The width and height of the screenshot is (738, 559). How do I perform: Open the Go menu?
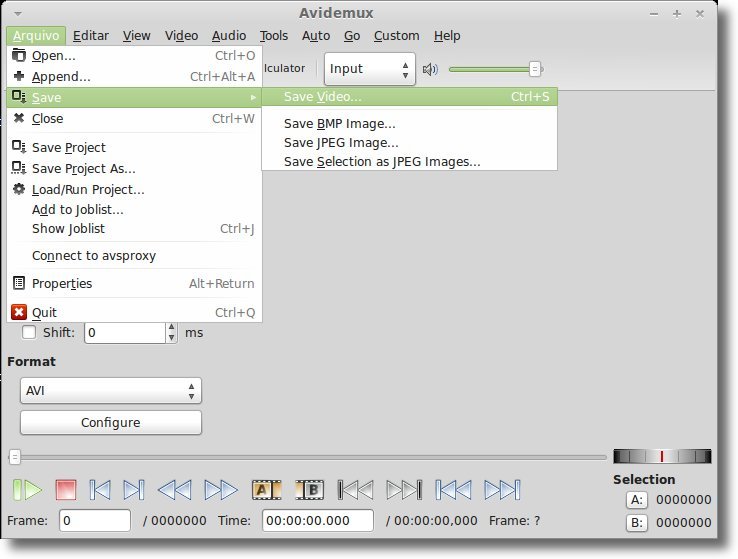point(352,36)
